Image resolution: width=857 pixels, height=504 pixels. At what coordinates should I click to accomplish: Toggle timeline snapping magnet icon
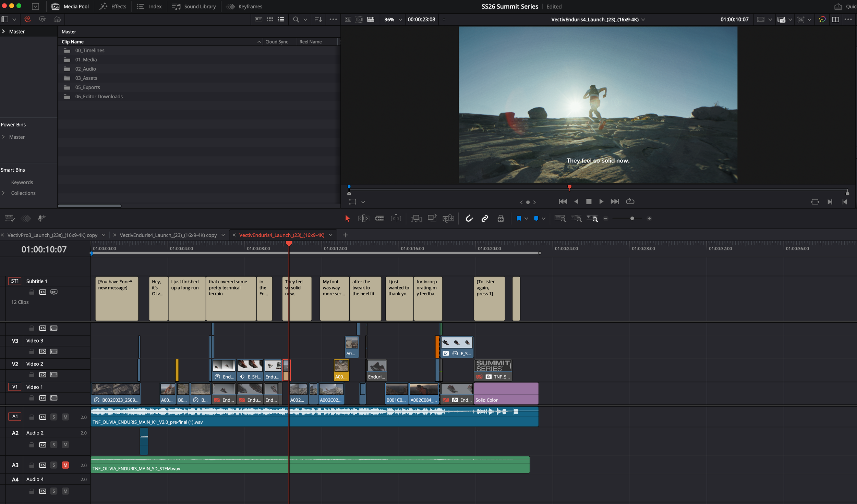469,219
